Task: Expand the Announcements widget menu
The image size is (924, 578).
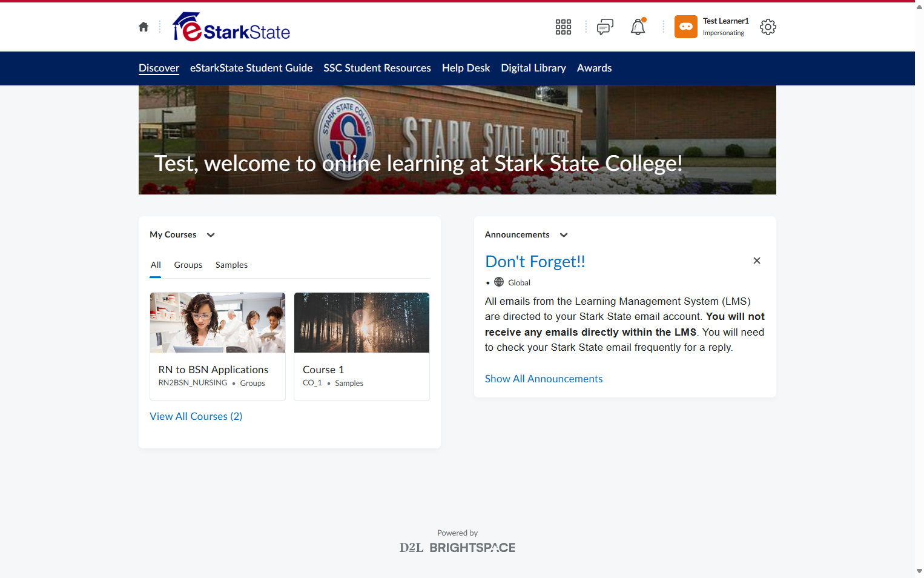Action: pos(564,235)
